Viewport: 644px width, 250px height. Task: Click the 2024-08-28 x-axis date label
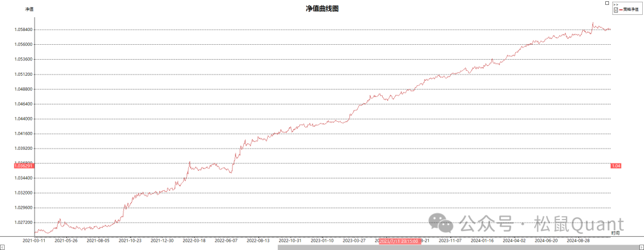[578, 241]
